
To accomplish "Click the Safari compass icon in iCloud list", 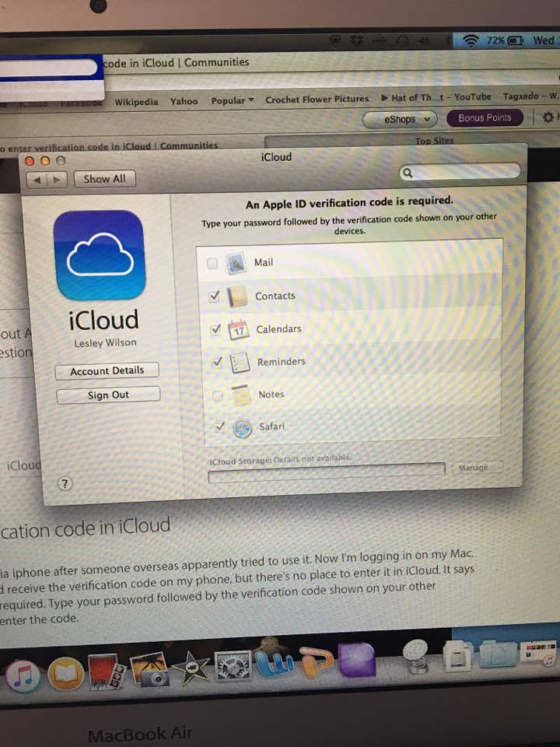I will tap(243, 427).
